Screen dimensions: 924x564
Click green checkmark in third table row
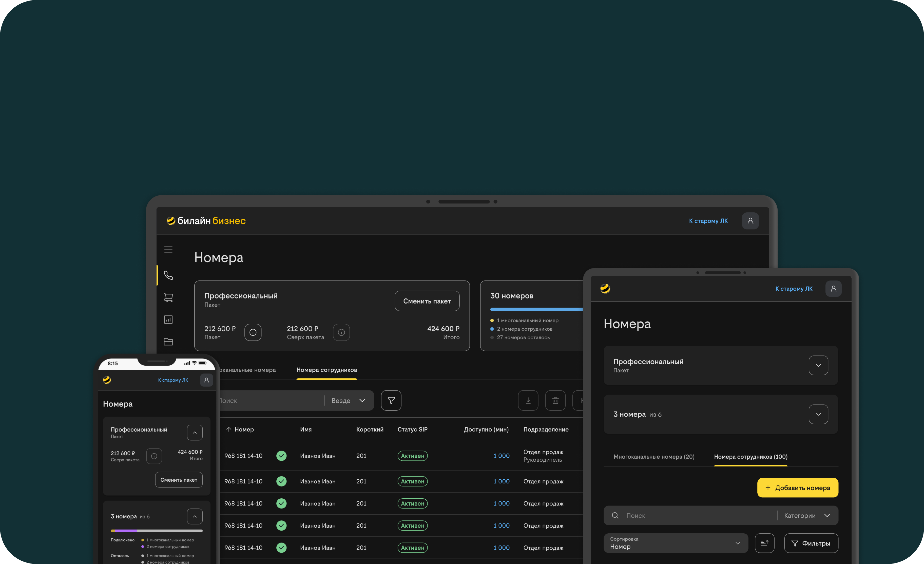coord(281,503)
